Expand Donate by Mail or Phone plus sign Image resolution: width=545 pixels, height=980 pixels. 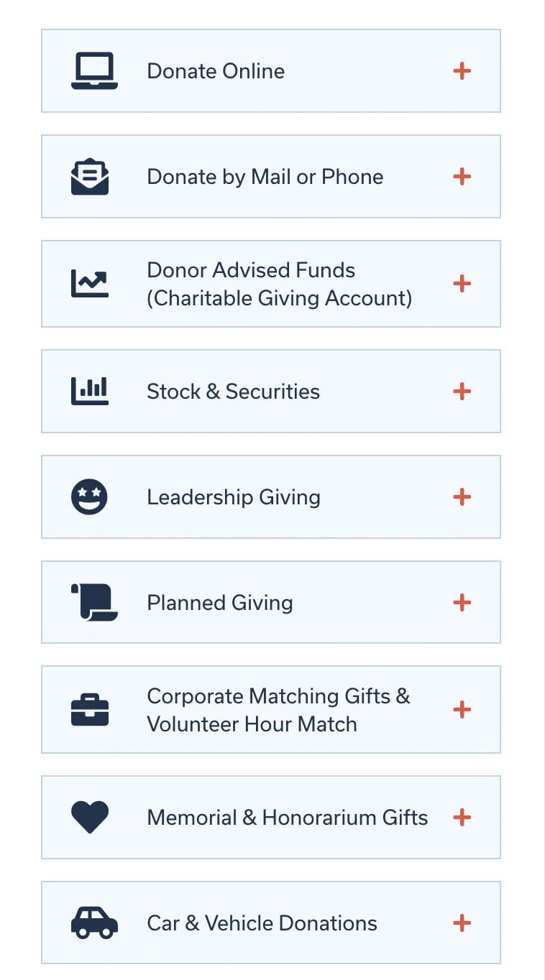(462, 177)
